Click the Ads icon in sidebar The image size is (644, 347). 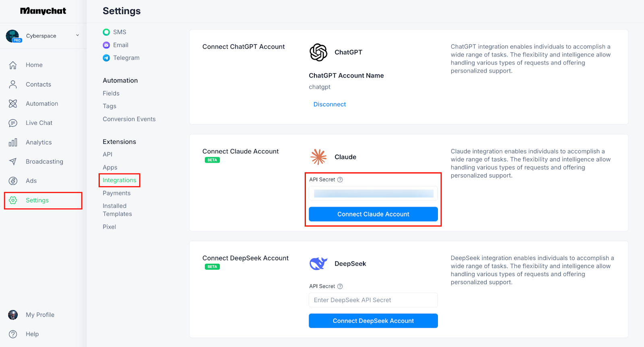pyautogui.click(x=13, y=181)
